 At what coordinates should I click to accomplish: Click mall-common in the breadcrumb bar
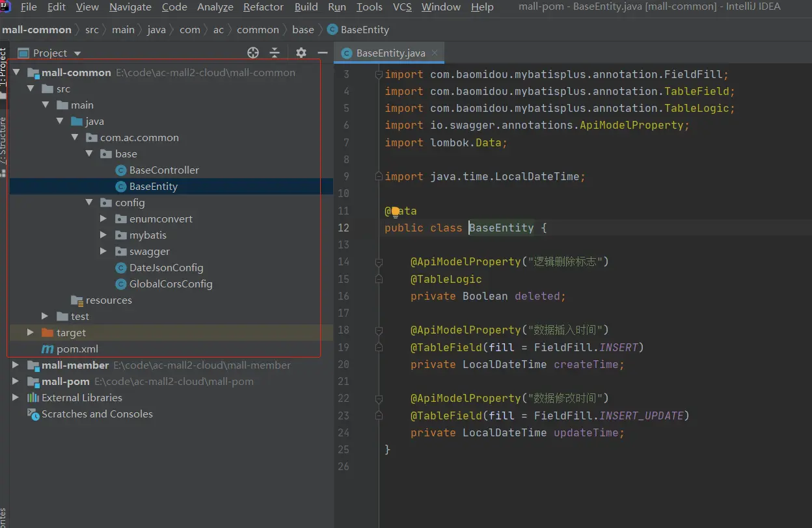(37, 30)
